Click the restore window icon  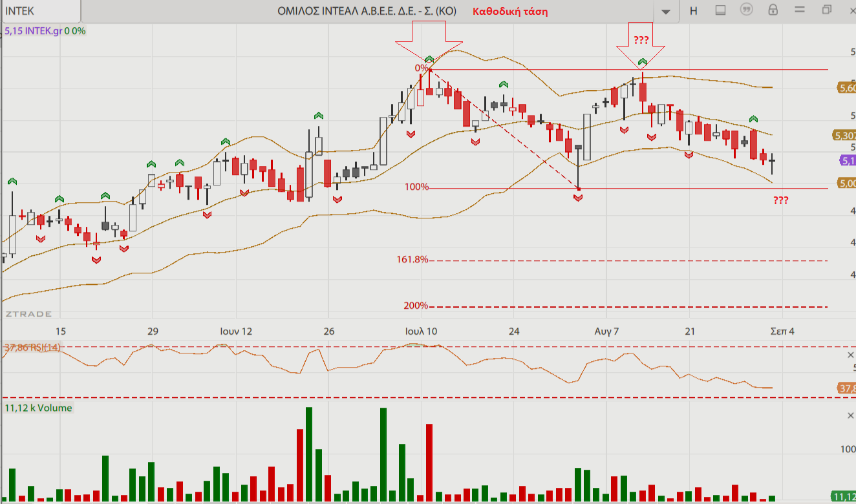pos(827,10)
